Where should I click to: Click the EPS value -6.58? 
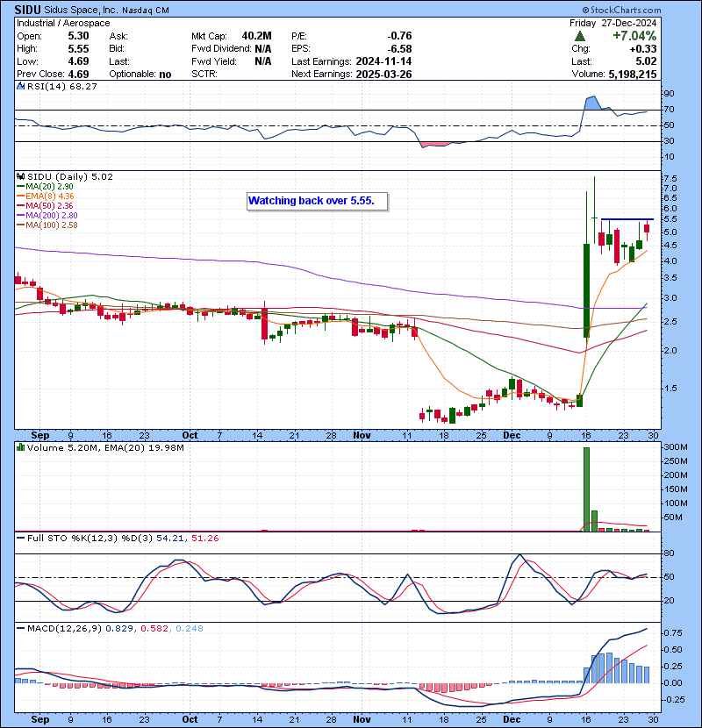[399, 49]
